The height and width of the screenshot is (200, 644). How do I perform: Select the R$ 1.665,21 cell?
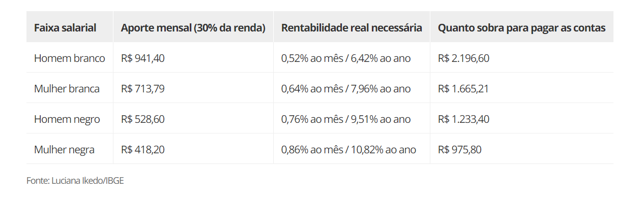(x=463, y=89)
